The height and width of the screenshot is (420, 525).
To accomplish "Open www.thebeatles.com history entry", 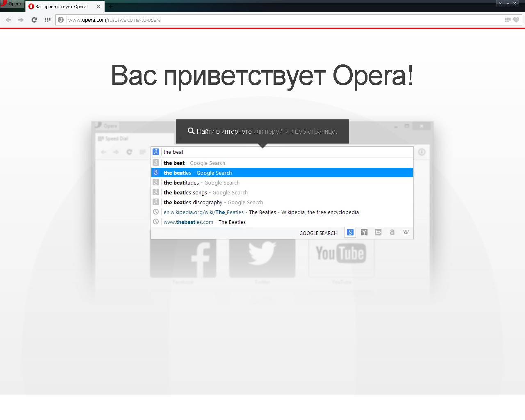I will click(282, 222).
